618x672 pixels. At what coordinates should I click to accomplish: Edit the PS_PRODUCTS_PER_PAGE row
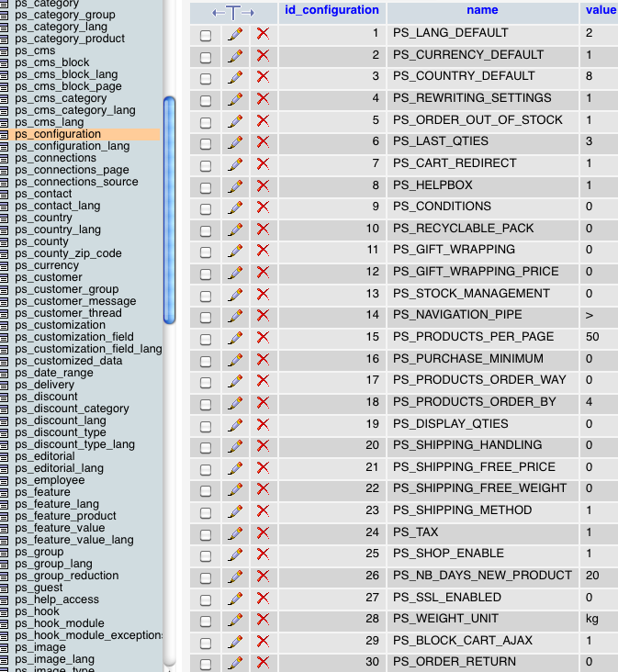tap(235, 338)
